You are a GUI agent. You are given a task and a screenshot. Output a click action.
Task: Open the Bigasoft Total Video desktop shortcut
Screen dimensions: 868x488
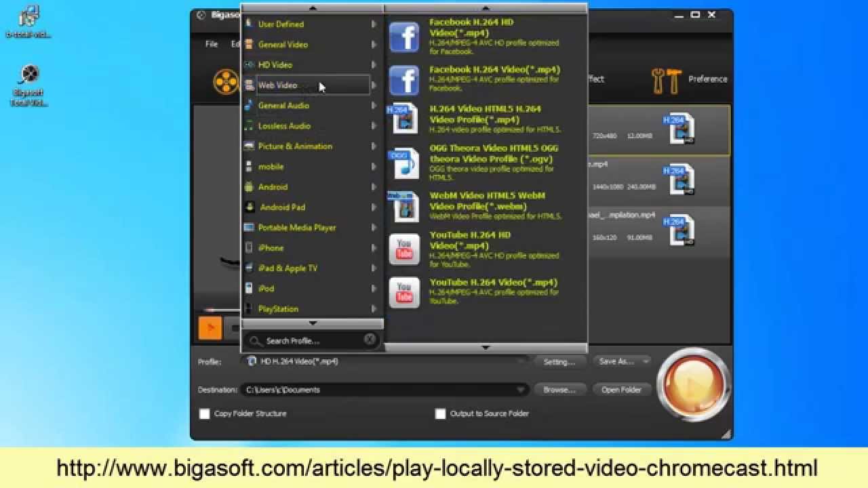click(x=29, y=85)
